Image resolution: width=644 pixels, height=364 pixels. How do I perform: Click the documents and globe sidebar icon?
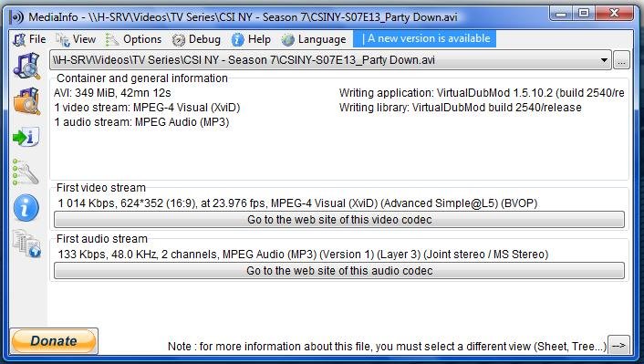tap(26, 244)
